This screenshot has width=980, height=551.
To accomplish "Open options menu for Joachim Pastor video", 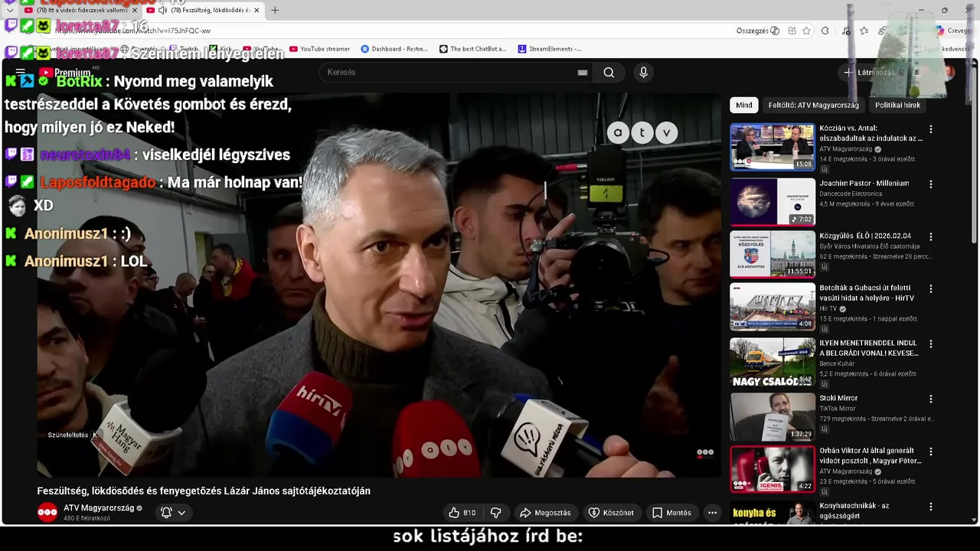I will pos(931,184).
